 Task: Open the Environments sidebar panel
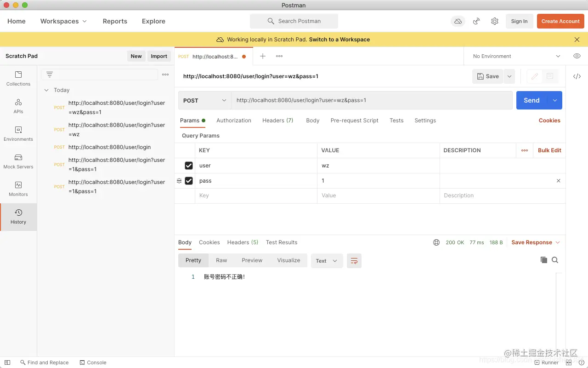point(18,134)
